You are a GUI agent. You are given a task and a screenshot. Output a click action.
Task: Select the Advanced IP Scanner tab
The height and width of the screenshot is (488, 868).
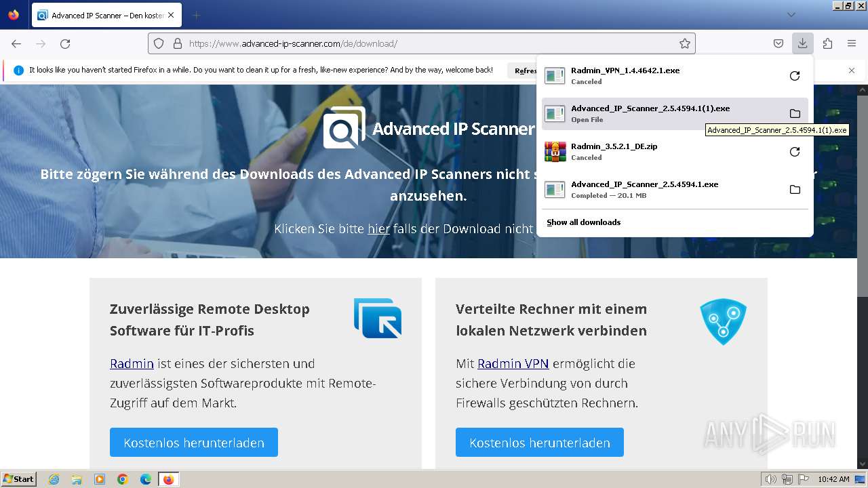106,15
